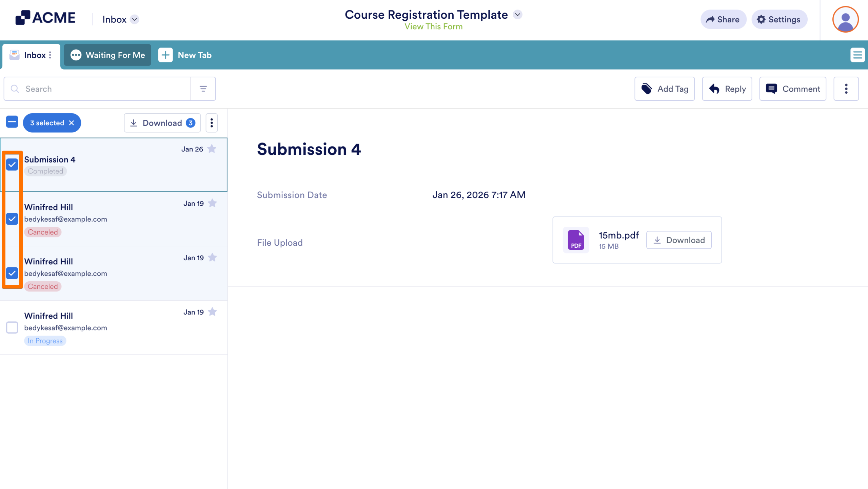Open the list view menu icon at far right

[x=857, y=55]
